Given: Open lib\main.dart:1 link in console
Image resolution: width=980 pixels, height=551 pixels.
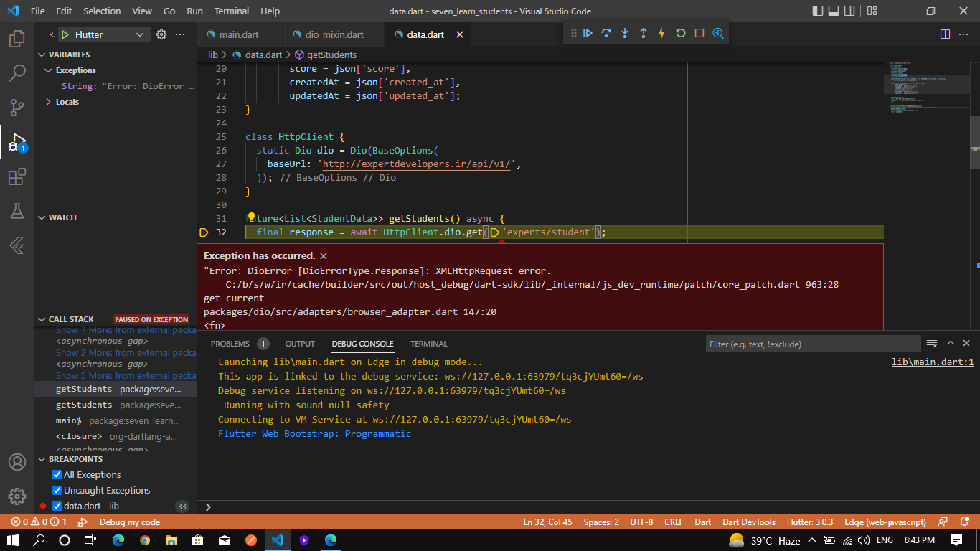Looking at the screenshot, I should point(933,362).
